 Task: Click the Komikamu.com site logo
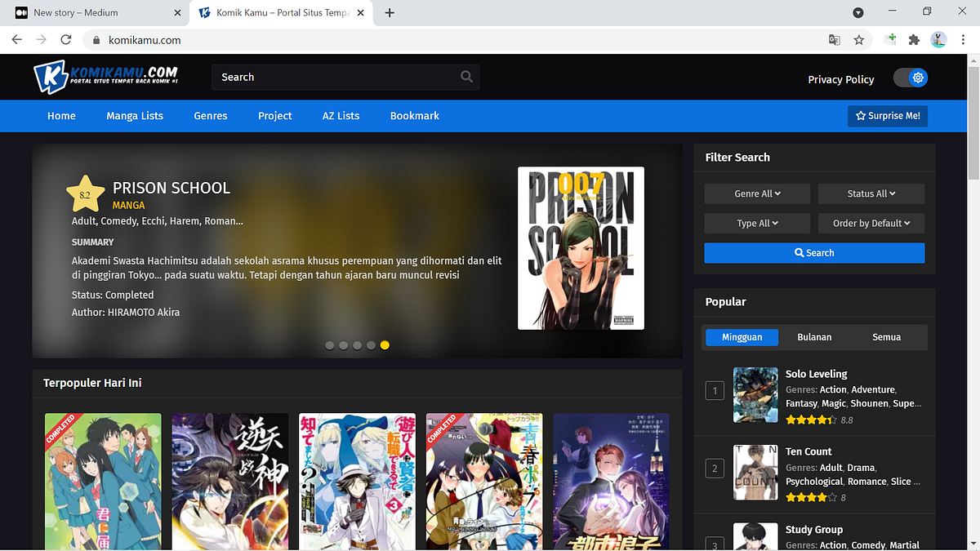(105, 77)
